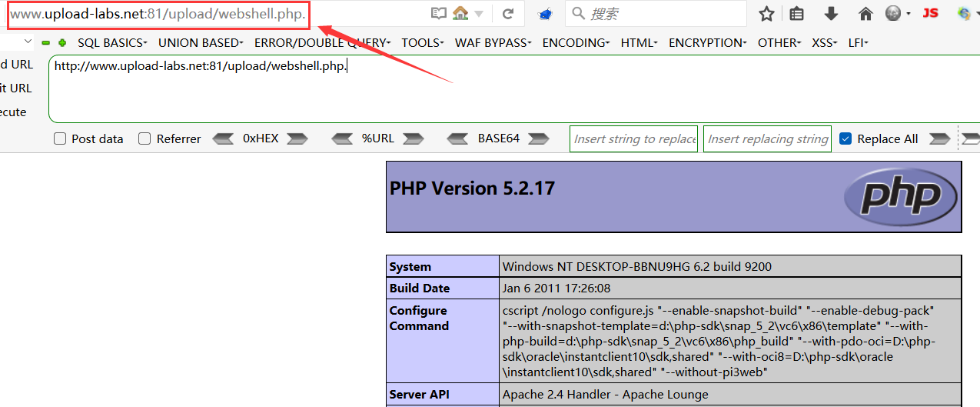Run replace with arrow after Replace All
Image resolution: width=980 pixels, height=407 pixels.
pos(939,138)
